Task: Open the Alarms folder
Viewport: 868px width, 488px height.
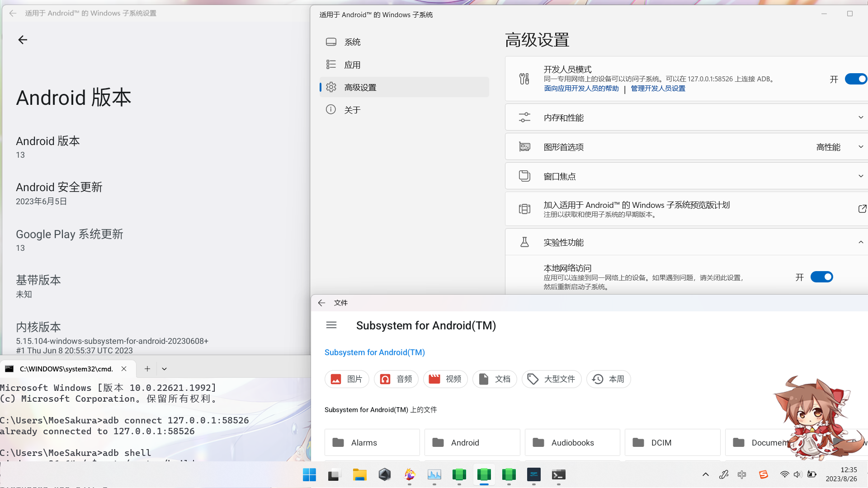Action: [x=372, y=442]
